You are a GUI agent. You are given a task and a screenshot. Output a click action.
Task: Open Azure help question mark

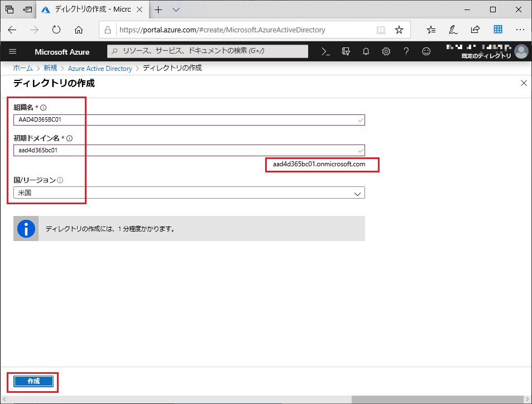point(406,51)
